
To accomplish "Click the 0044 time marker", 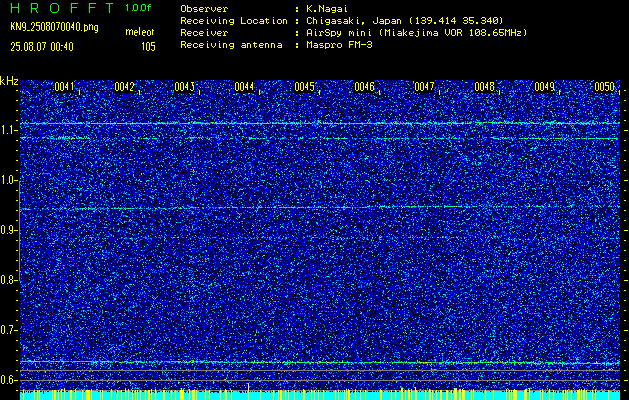I will pyautogui.click(x=244, y=87).
